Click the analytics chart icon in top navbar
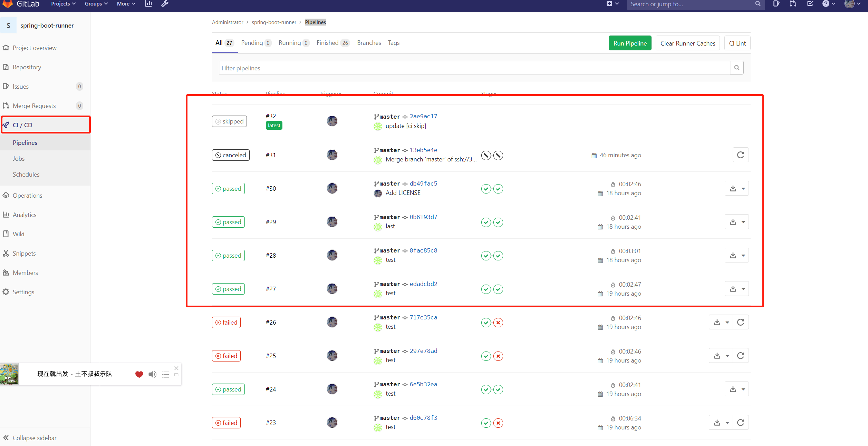The height and width of the screenshot is (446, 868). point(148,4)
